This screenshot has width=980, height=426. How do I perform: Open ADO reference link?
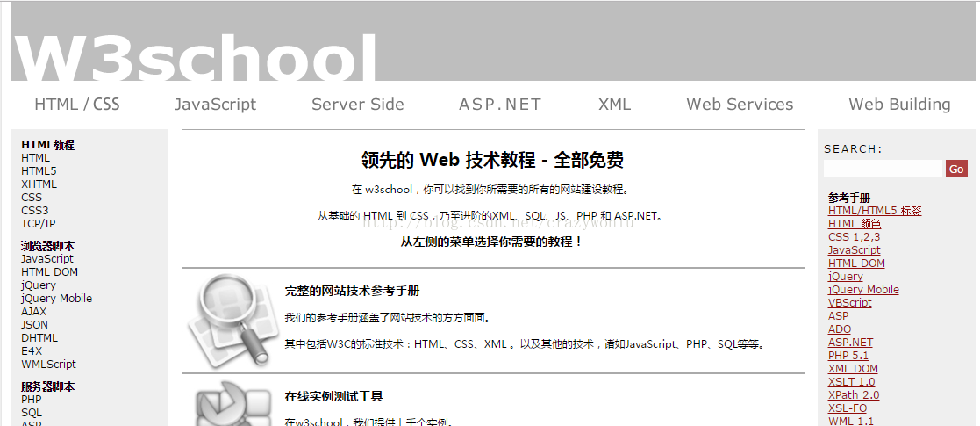840,329
